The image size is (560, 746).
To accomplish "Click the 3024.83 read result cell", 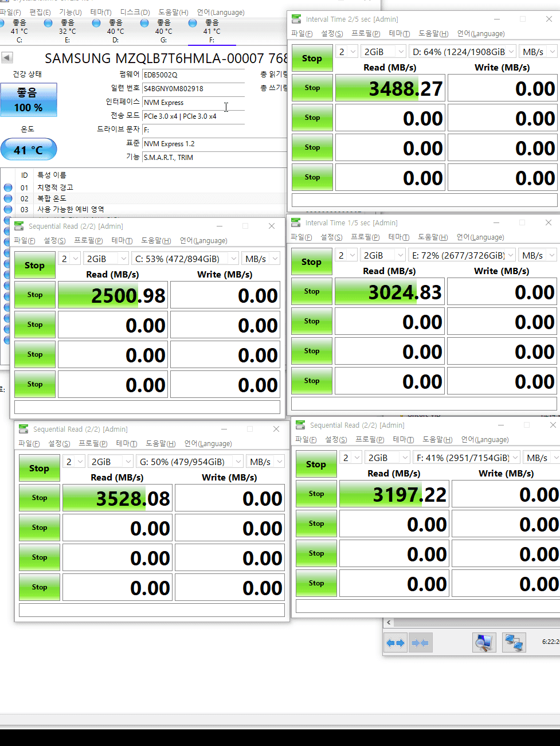I will [x=390, y=292].
